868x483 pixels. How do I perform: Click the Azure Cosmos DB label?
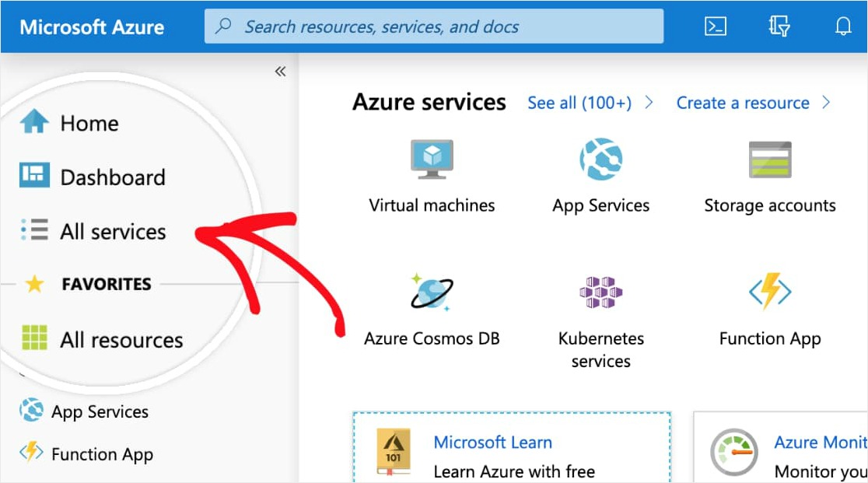pyautogui.click(x=432, y=338)
